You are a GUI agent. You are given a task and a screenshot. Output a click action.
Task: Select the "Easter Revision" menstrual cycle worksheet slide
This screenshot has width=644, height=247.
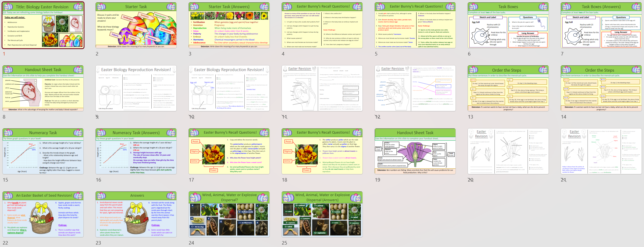pyautogui.click(x=321, y=89)
